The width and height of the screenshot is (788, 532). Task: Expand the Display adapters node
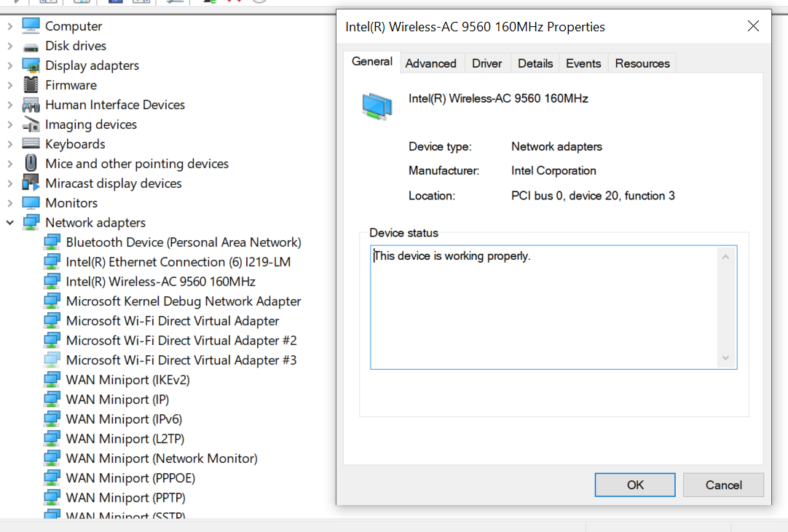pos(10,65)
